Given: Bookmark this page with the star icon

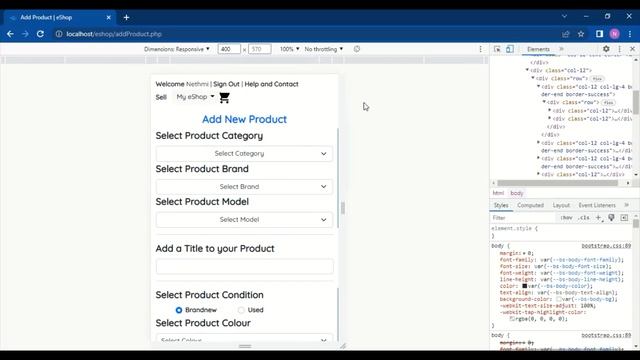Looking at the screenshot, I should tap(581, 34).
